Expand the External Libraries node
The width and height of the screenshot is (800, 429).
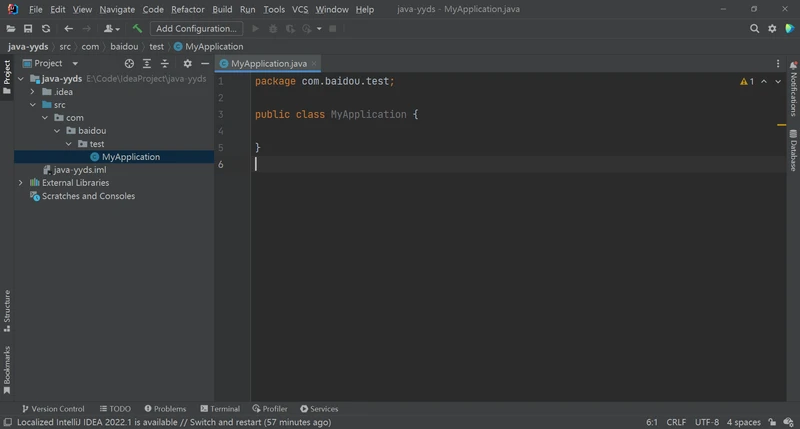point(20,183)
